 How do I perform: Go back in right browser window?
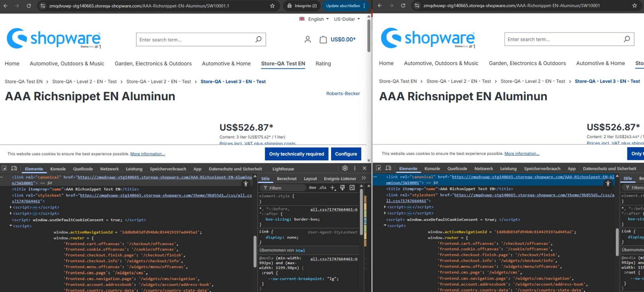(x=380, y=5)
